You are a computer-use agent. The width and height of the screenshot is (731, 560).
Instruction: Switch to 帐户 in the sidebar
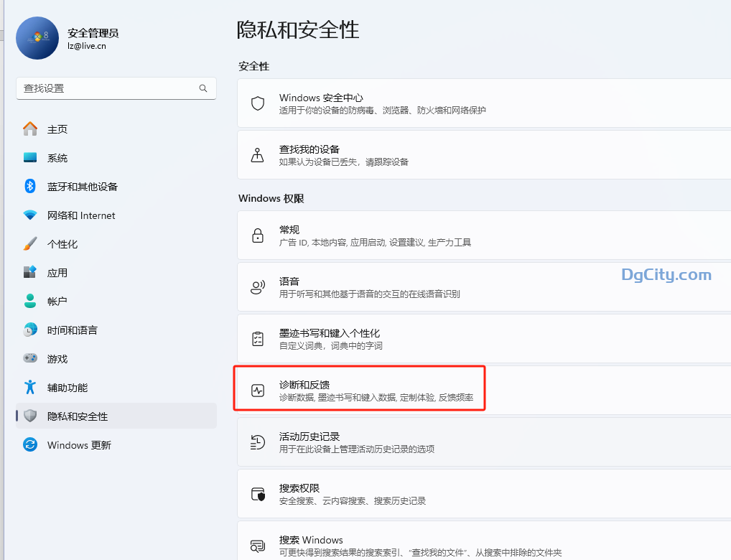coord(29,301)
